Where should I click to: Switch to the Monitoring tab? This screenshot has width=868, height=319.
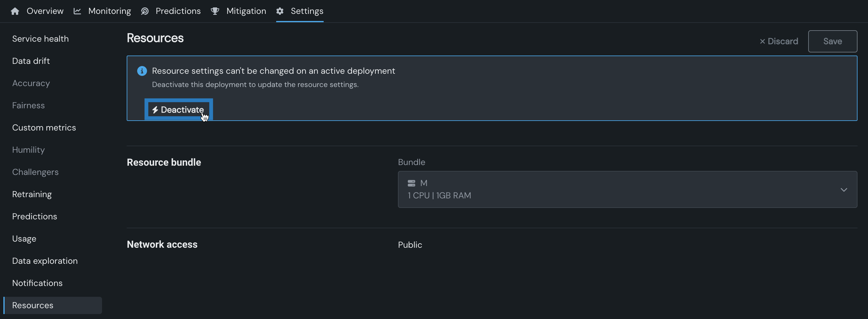(x=109, y=11)
